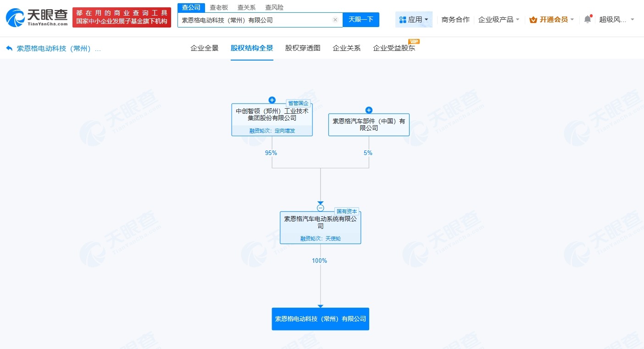Expand 索恩格汽车部件（中国）via its plus icon
The width and height of the screenshot is (644, 349).
(x=369, y=110)
